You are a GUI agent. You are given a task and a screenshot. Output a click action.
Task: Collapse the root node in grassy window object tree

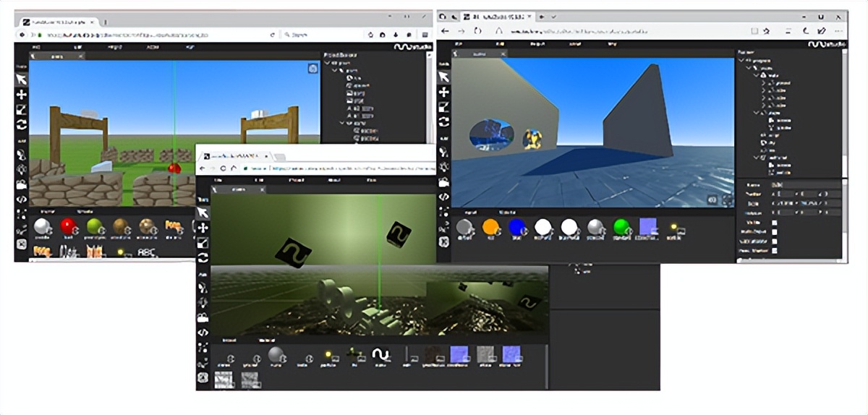[327, 63]
